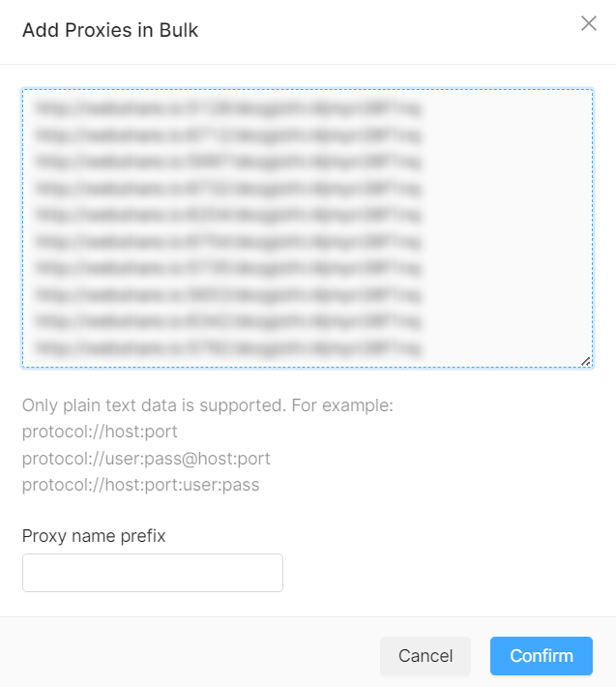Place cursor in last visible proxy line
This screenshot has height=687, width=616.
(228, 348)
